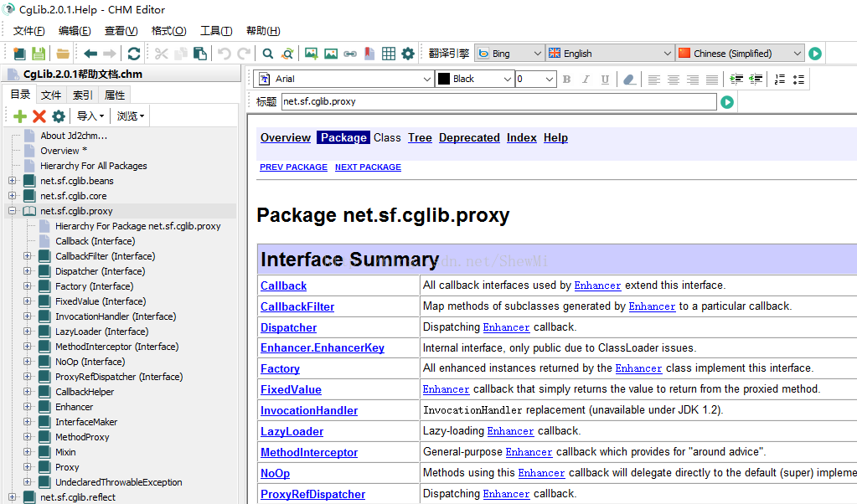This screenshot has height=504, width=857.
Task: Click the MethodInterceptor link in Interface Summary
Action: 309,452
